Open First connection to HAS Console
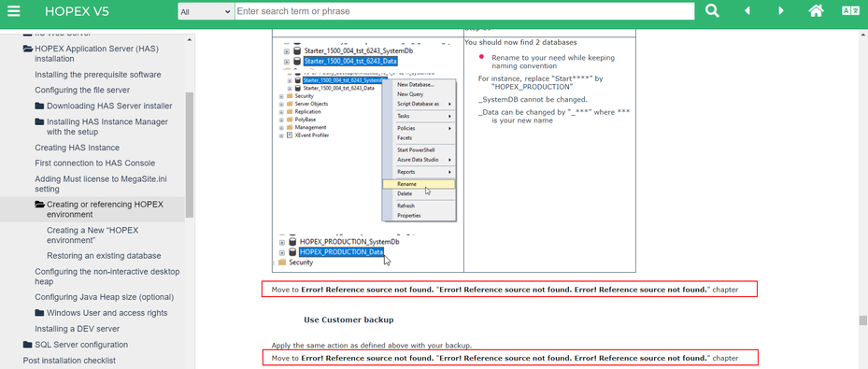This screenshot has width=868, height=369. click(94, 163)
